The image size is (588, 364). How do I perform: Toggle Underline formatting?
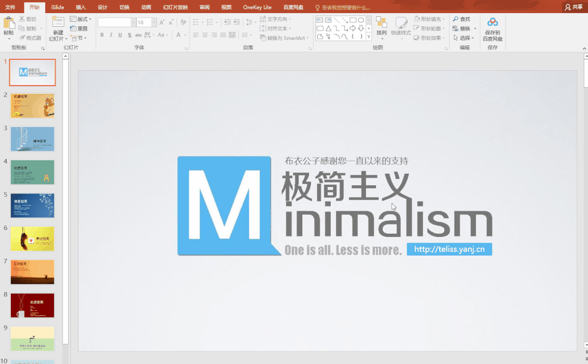pyautogui.click(x=120, y=35)
